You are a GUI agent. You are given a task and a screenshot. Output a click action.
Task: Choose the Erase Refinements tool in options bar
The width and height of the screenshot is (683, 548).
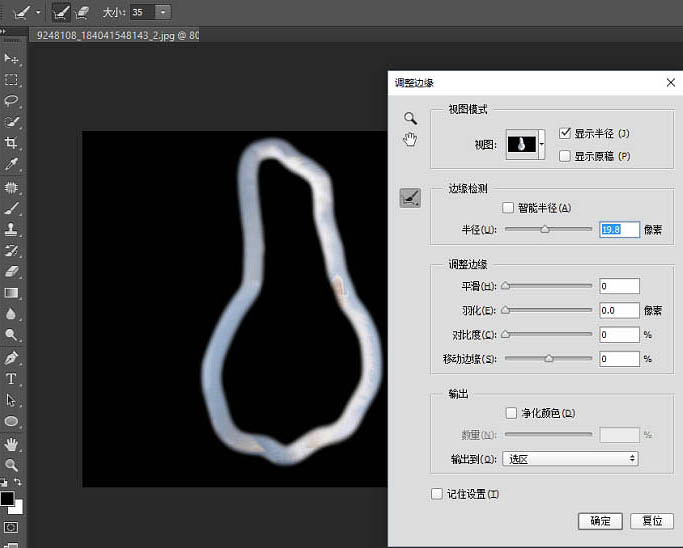point(83,12)
